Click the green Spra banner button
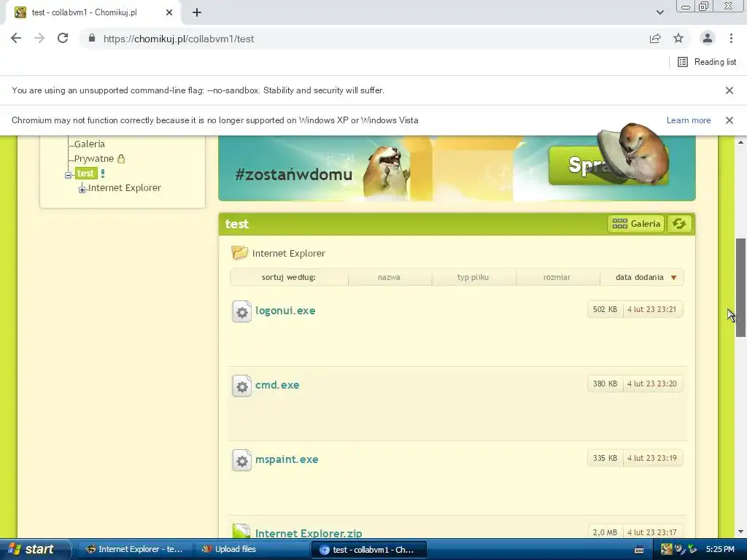Image resolution: width=747 pixels, height=560 pixels. [x=581, y=166]
